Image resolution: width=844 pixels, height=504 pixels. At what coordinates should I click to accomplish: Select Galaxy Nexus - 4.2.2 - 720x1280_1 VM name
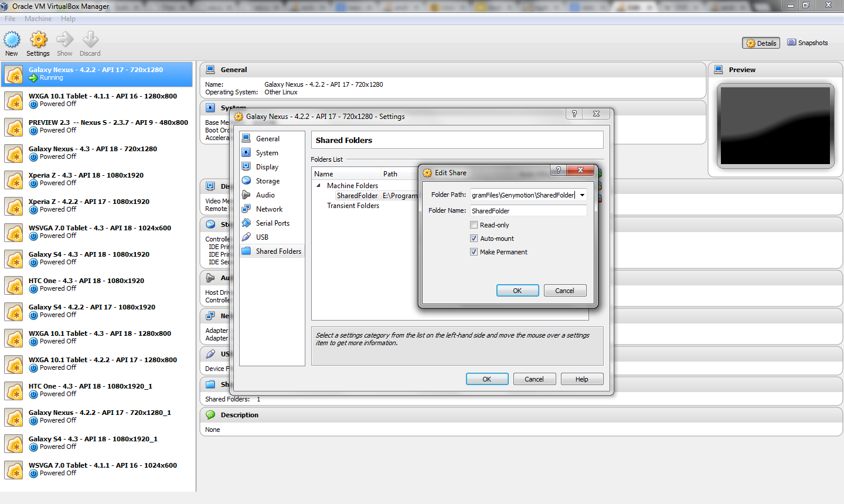100,413
